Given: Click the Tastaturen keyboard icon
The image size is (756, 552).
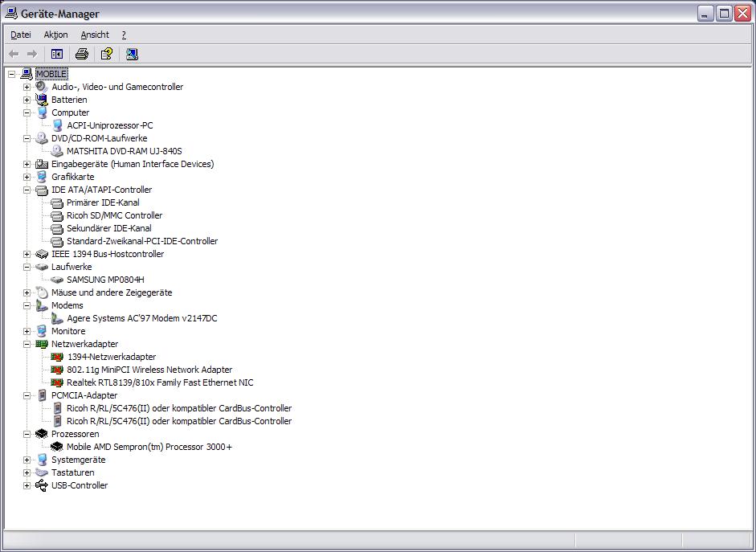Looking at the screenshot, I should tap(42, 473).
